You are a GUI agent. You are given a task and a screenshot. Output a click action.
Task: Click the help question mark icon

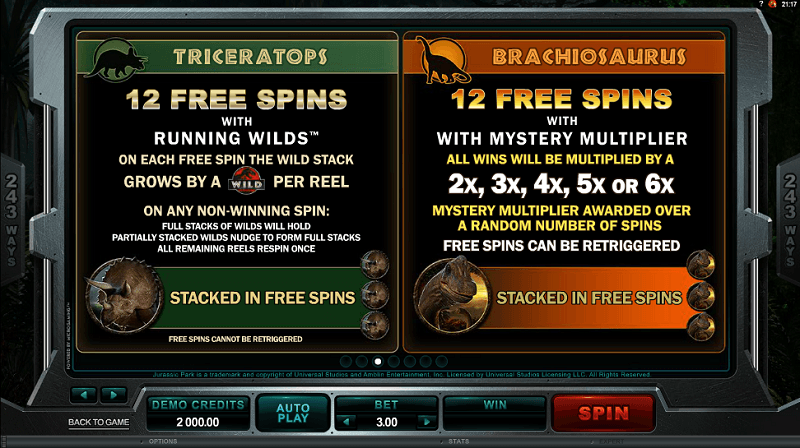761,4
